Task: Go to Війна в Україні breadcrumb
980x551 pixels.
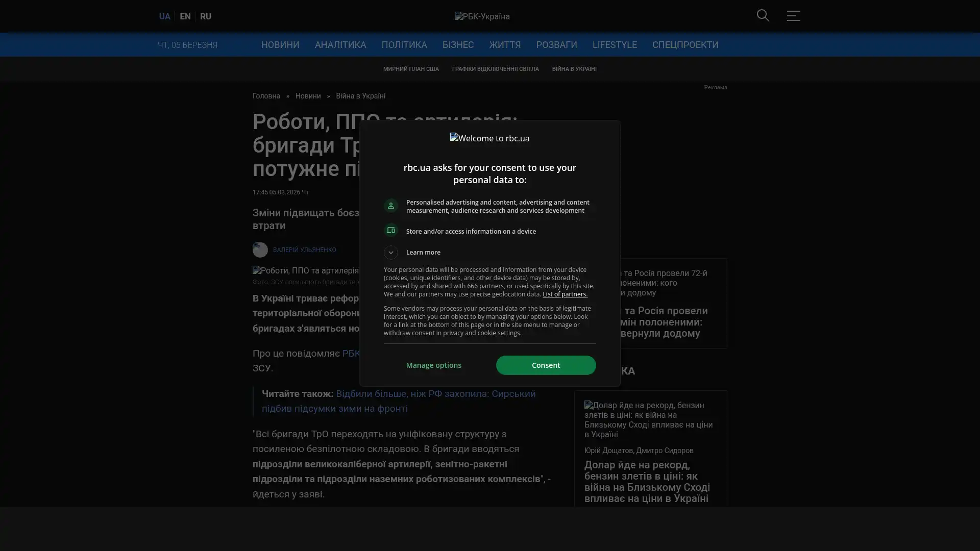Action: click(x=360, y=96)
